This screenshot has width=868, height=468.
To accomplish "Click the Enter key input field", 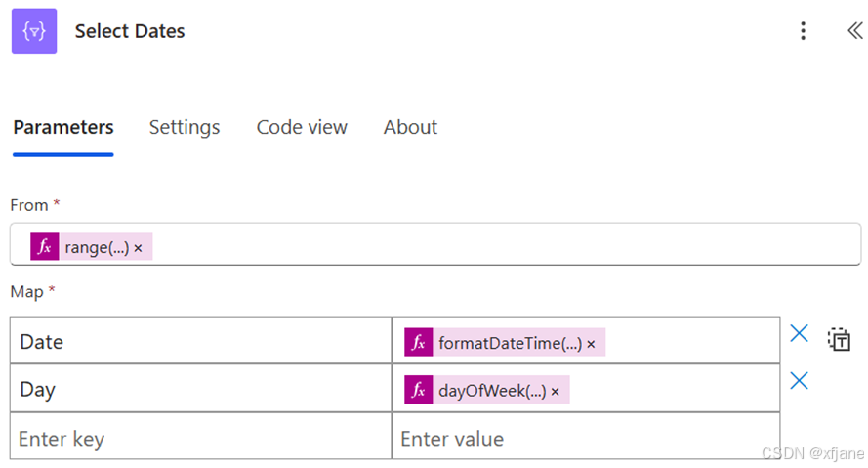I will pos(200,439).
